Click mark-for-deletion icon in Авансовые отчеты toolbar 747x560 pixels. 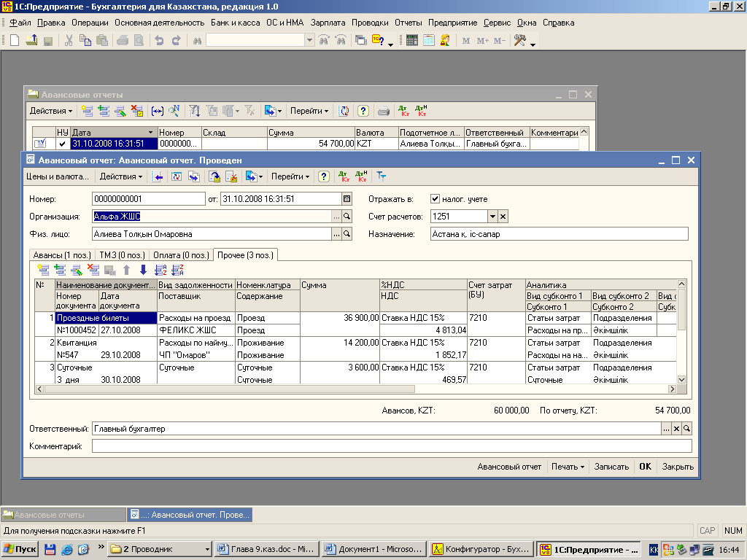(x=137, y=111)
